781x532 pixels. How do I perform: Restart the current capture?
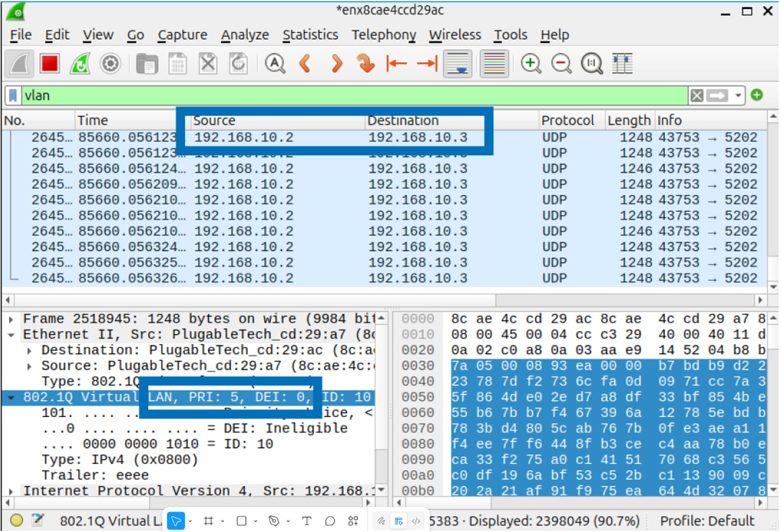tap(80, 63)
